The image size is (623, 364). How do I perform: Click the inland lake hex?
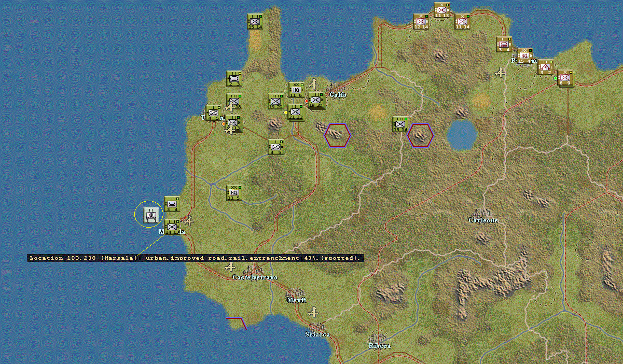(x=462, y=135)
